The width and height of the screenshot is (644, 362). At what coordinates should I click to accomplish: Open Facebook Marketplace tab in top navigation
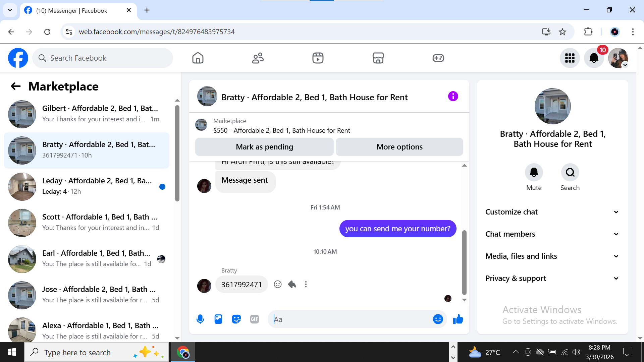click(x=378, y=58)
